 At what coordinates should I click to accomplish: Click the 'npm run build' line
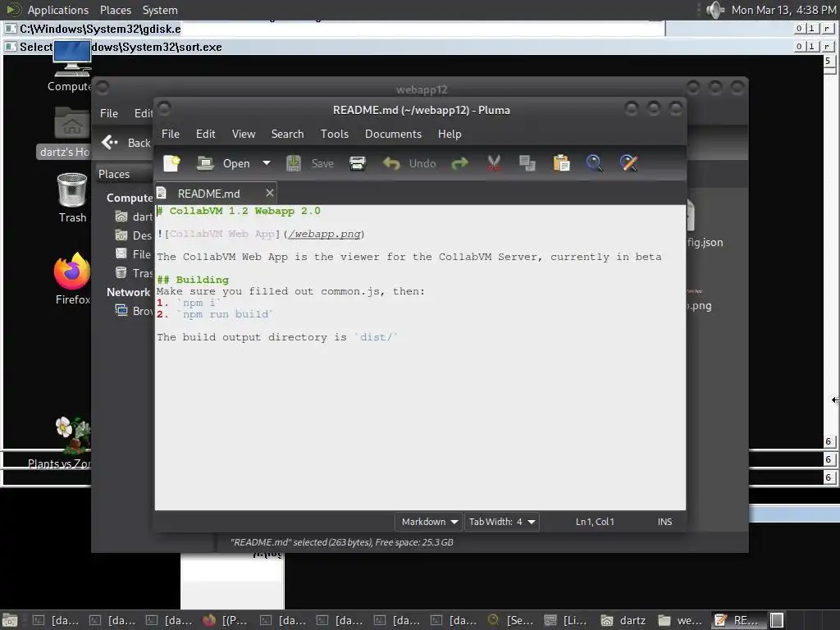click(225, 314)
